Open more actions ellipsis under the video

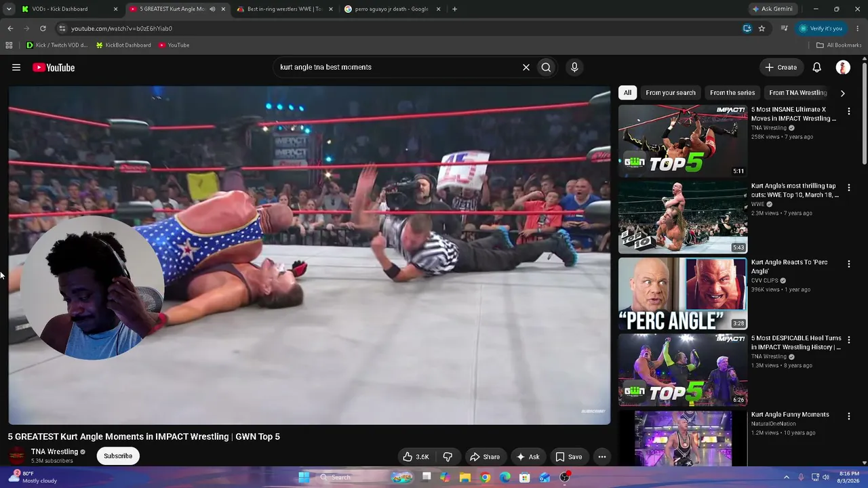pyautogui.click(x=601, y=457)
